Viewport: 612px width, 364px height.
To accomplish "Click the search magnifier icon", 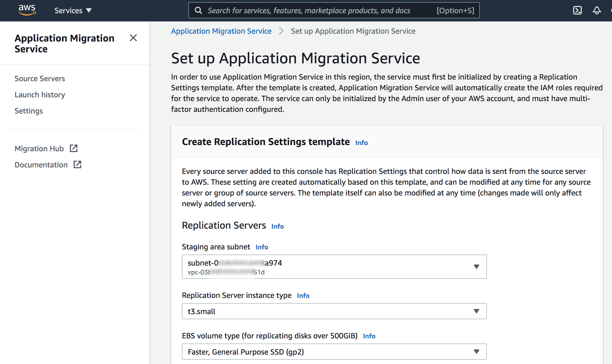I will 198,10.
